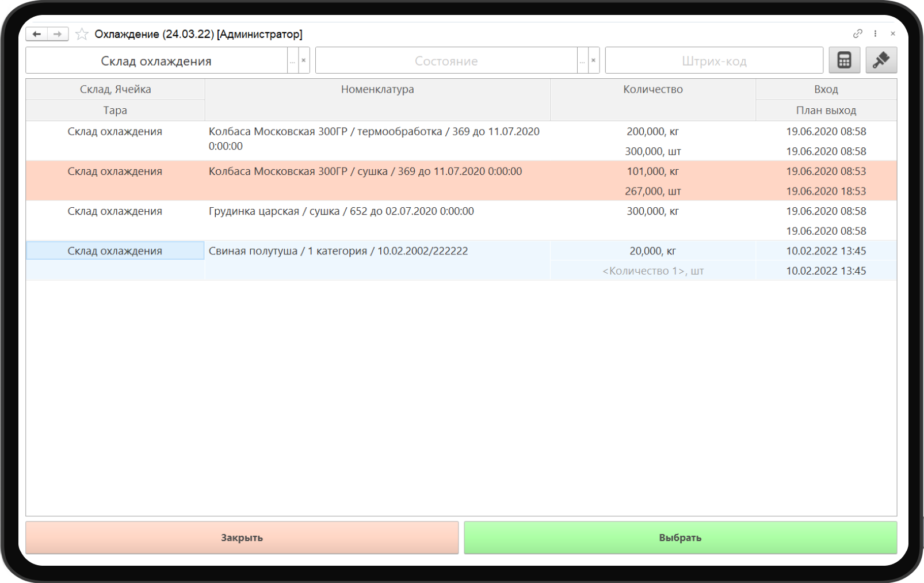The width and height of the screenshot is (924, 583).
Task: Sort by Склад, Ячейка column header
Action: point(116,89)
